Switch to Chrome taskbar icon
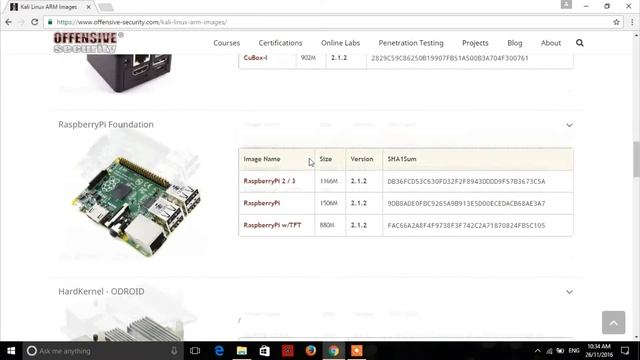This screenshot has width=640, height=360. coord(333,351)
